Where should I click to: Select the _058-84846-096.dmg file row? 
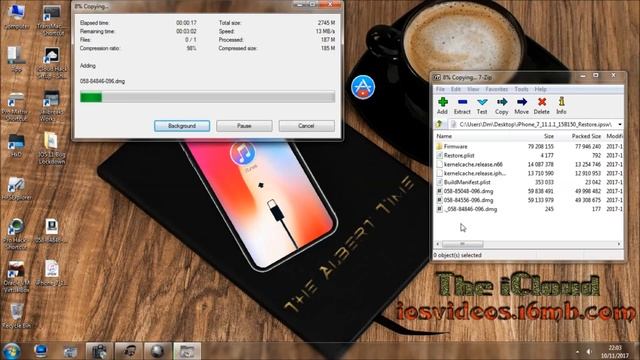[529, 209]
